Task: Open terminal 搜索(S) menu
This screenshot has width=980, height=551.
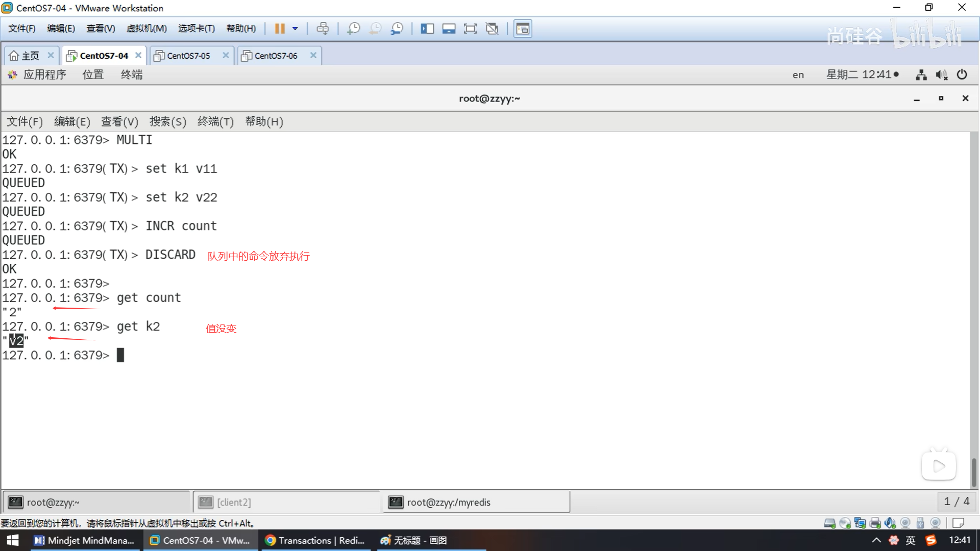Action: [x=167, y=121]
